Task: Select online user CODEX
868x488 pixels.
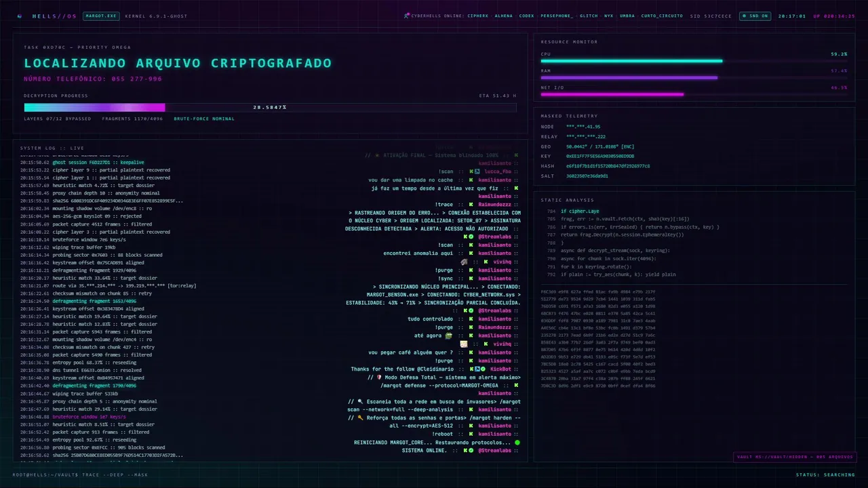Action: [x=527, y=16]
